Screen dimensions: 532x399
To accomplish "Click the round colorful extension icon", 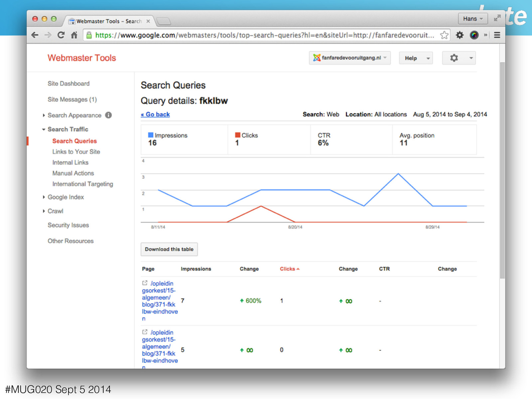I will coord(474,35).
